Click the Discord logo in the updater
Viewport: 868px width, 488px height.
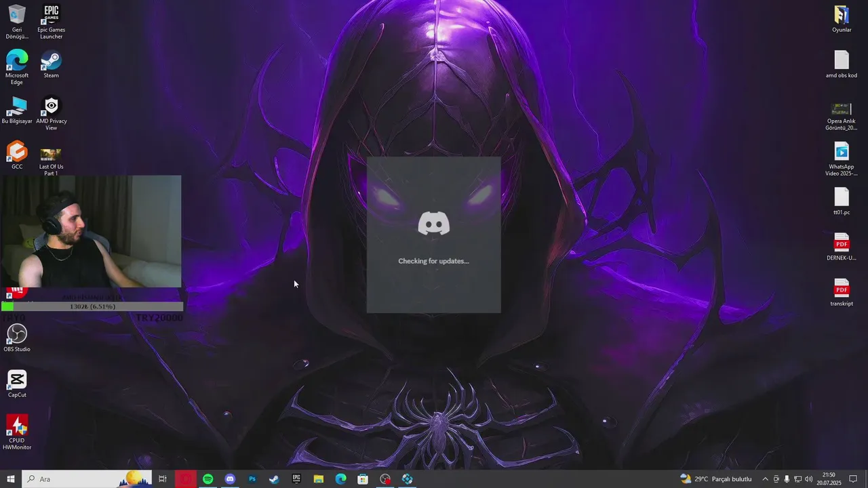pyautogui.click(x=434, y=223)
